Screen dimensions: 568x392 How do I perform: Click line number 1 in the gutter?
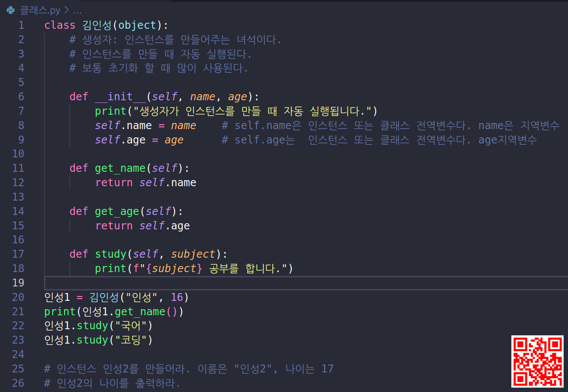point(21,25)
